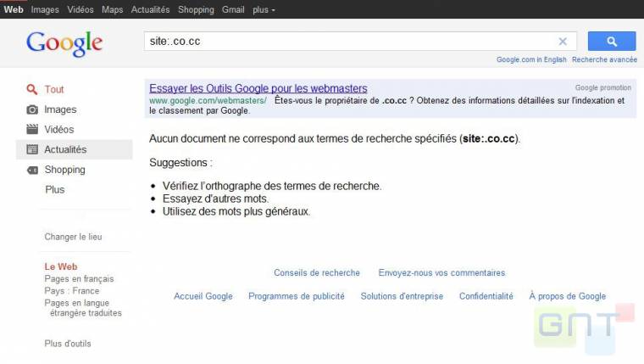Click Essayez d'autres mots suggestion
The width and height of the screenshot is (644, 364).
tap(215, 199)
